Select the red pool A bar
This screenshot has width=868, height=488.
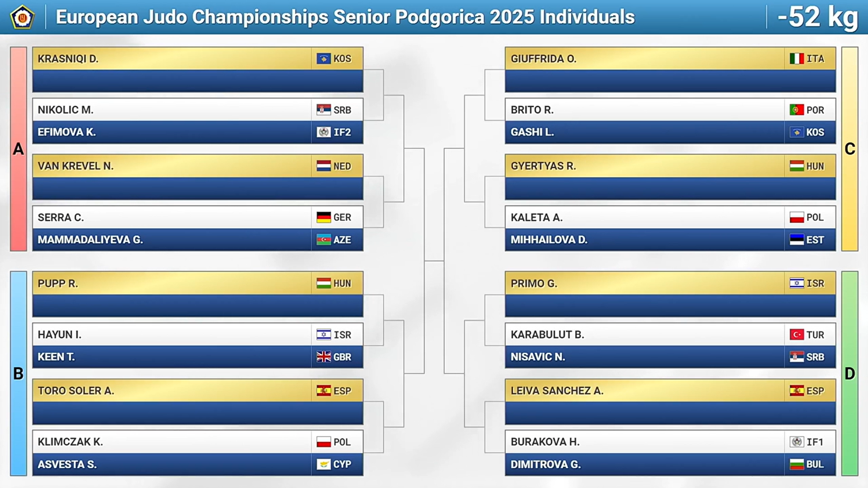[x=19, y=149]
